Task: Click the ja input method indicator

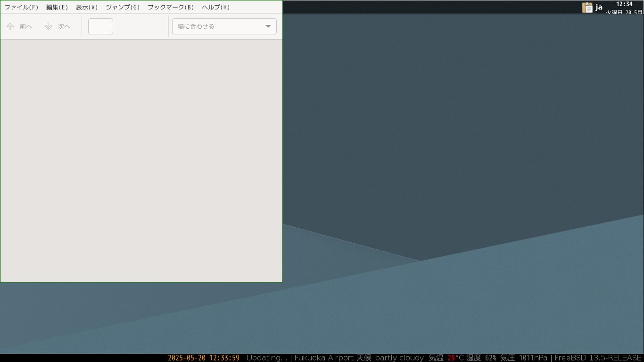Action: click(599, 7)
